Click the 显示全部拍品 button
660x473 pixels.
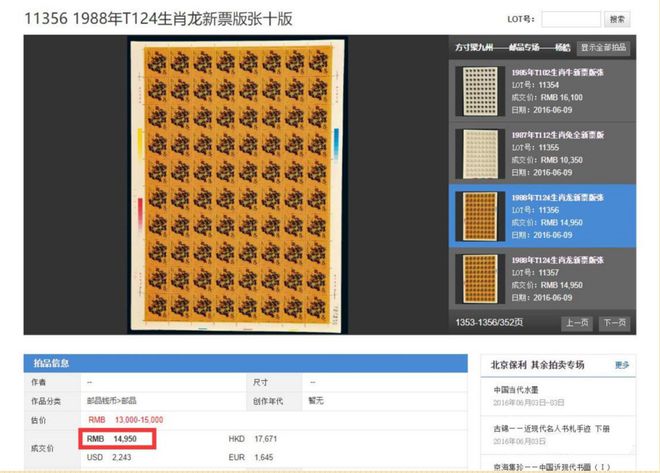603,48
